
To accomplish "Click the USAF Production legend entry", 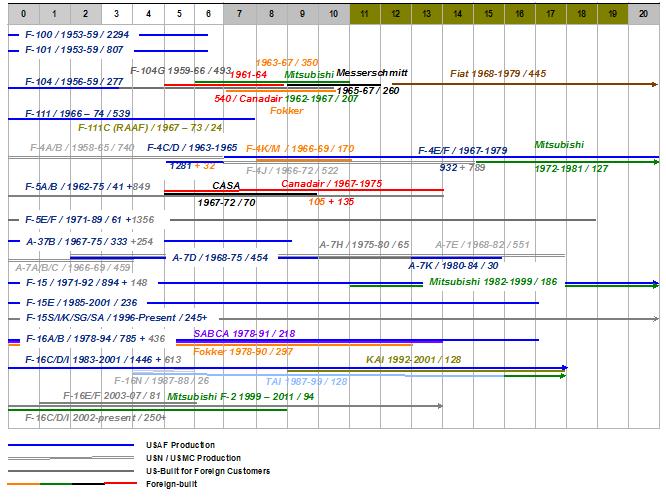I will (180, 445).
